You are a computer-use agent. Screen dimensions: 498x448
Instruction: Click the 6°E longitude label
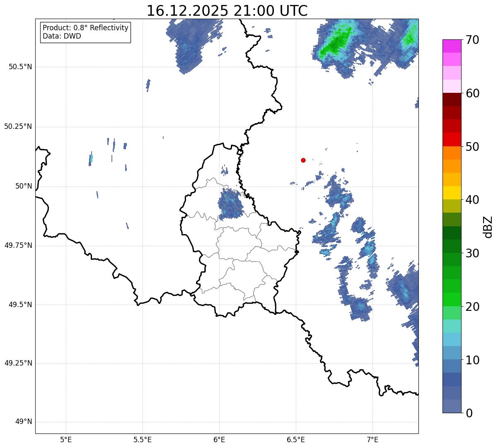[219, 440]
